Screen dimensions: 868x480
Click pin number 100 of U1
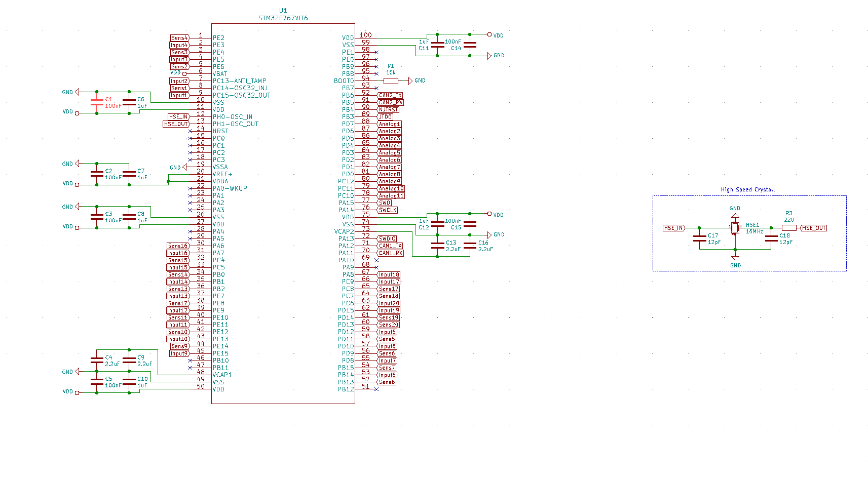point(365,35)
